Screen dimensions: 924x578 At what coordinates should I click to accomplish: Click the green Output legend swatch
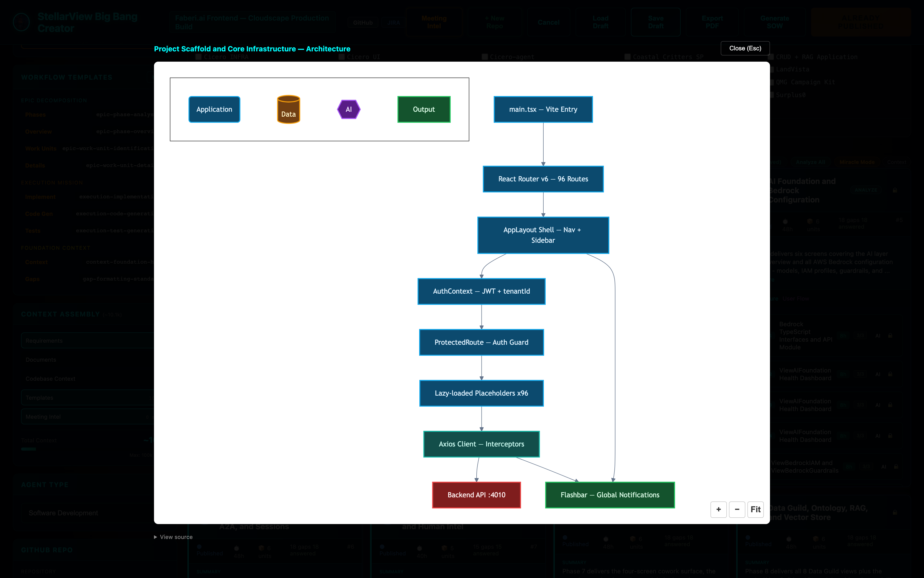tap(424, 109)
